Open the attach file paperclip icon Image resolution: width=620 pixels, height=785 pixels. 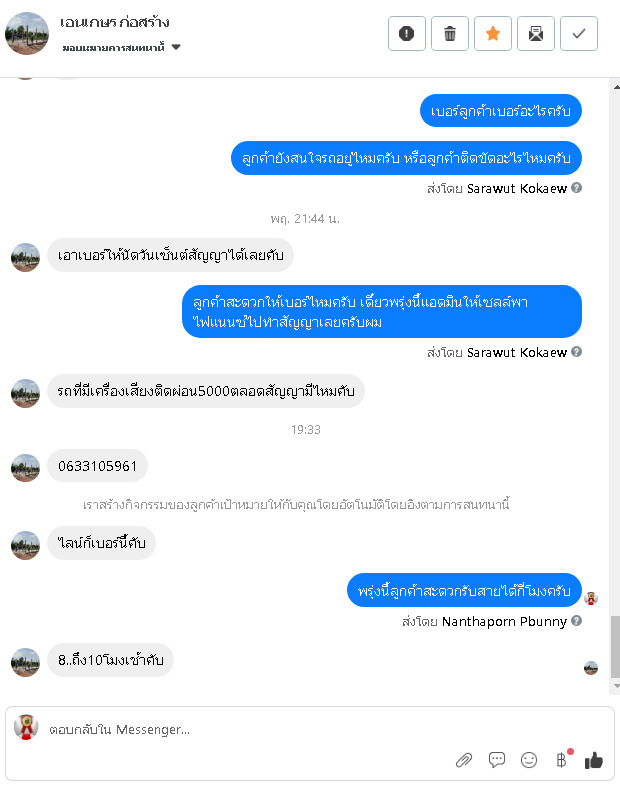tap(464, 760)
